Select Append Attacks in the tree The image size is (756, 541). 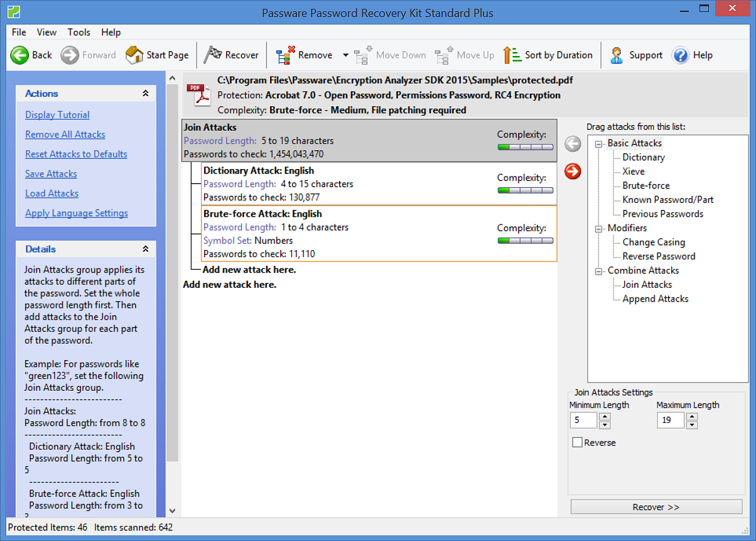tap(656, 298)
